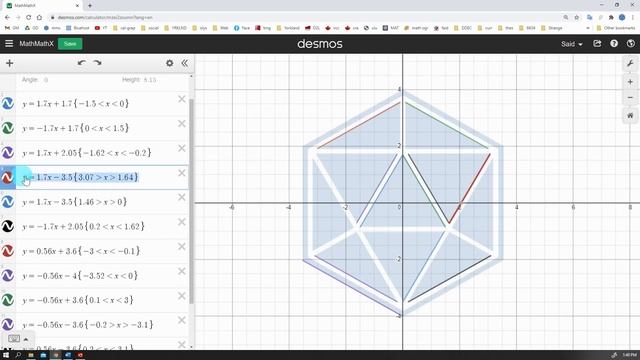Select the y=0.56x+3.6{-3<x<-0.1} expression
Screen dimensions: 640x360
click(81, 251)
